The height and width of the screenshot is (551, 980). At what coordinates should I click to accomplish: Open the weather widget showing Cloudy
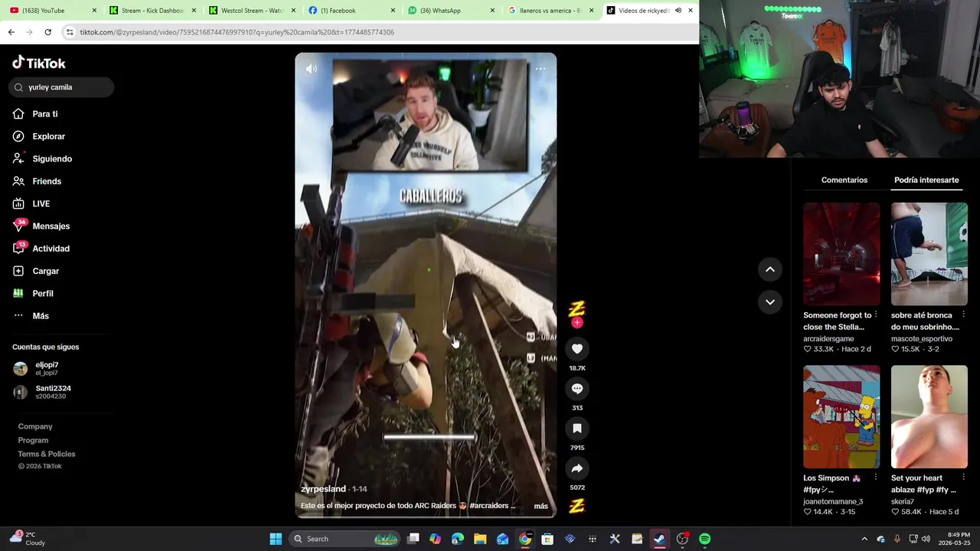(x=28, y=539)
